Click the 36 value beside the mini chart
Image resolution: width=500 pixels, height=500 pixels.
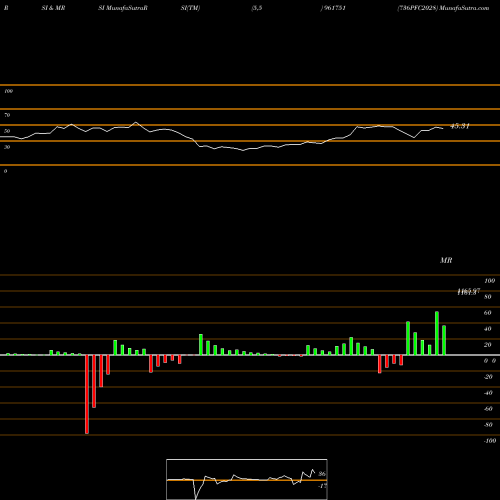pyautogui.click(x=322, y=474)
